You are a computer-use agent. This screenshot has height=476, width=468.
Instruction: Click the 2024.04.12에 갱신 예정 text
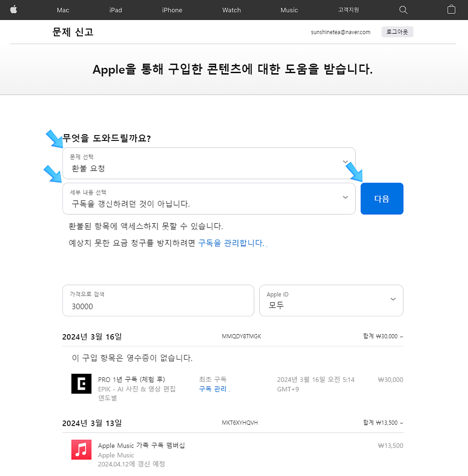pos(131,464)
